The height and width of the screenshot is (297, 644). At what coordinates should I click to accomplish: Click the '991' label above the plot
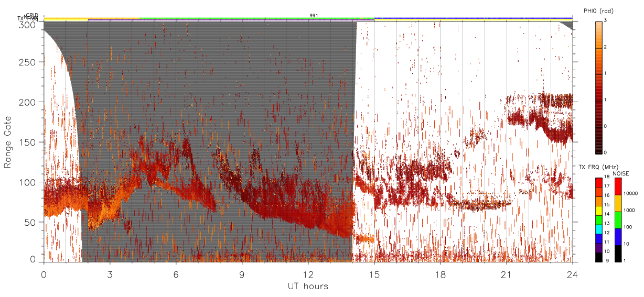pos(314,16)
